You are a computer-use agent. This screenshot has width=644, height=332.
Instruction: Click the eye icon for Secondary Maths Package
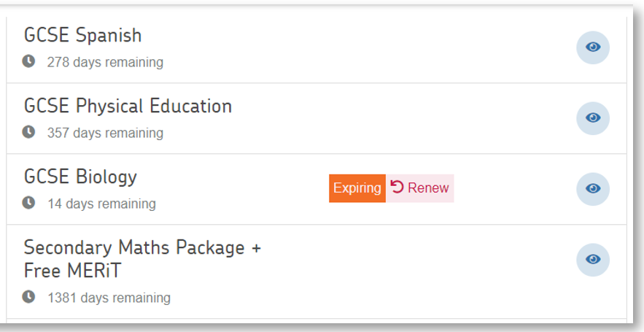(x=593, y=260)
